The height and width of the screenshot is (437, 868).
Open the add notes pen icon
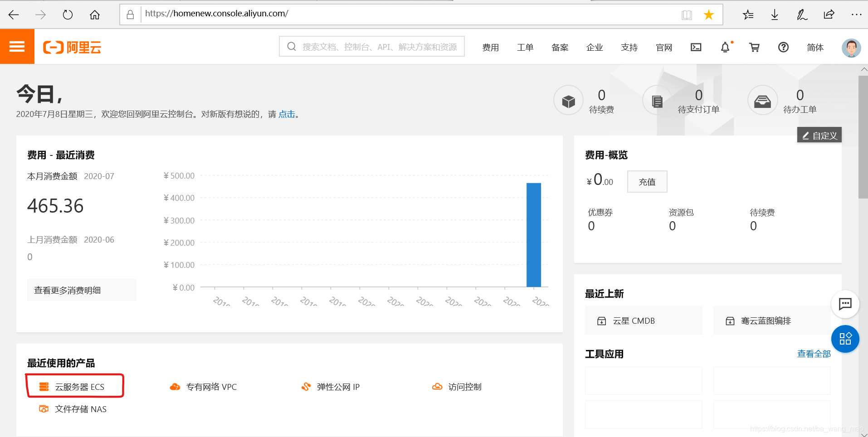pos(802,15)
